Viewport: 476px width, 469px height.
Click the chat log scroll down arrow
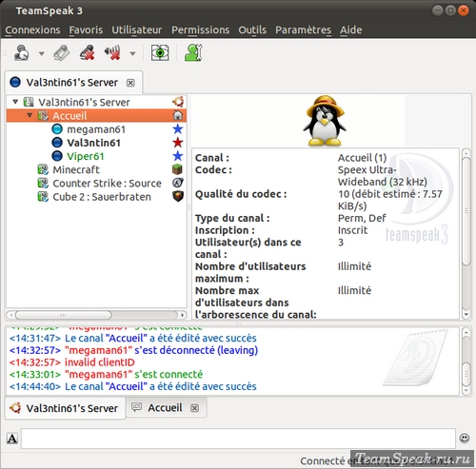[x=466, y=391]
